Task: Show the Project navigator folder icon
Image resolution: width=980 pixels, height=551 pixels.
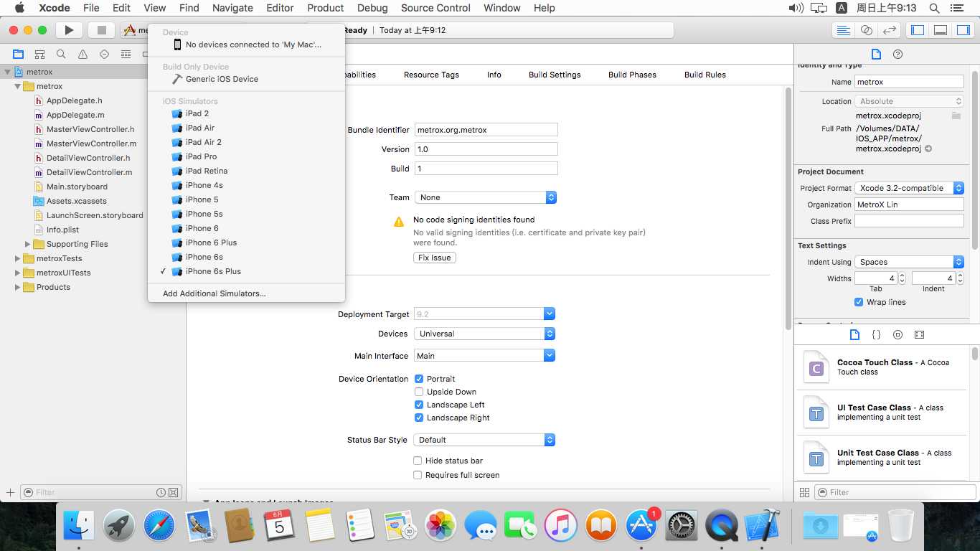Action: [x=18, y=54]
